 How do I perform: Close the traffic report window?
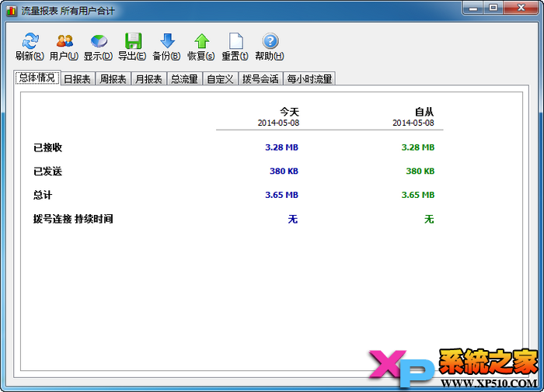[x=521, y=8]
